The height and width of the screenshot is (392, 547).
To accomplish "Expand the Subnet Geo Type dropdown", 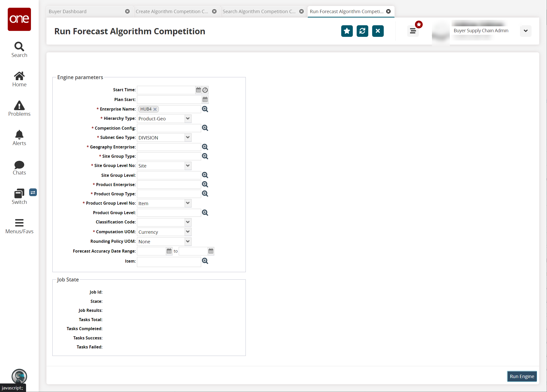I will tap(188, 137).
